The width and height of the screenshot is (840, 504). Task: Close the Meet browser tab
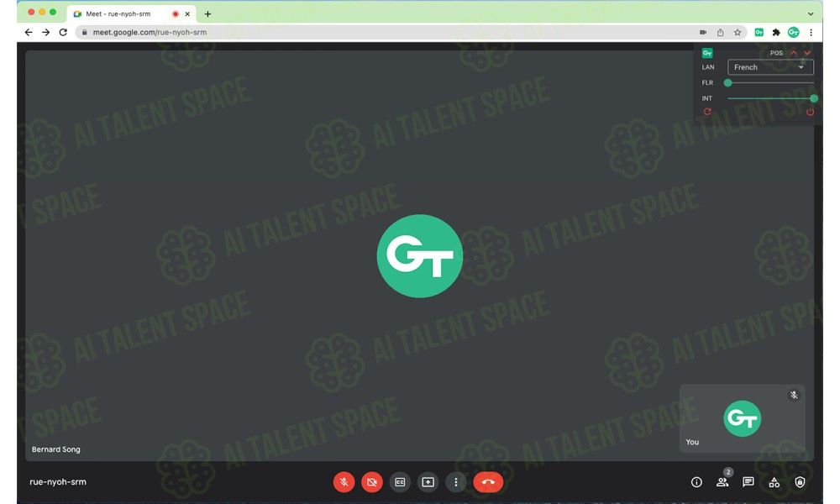tap(187, 14)
